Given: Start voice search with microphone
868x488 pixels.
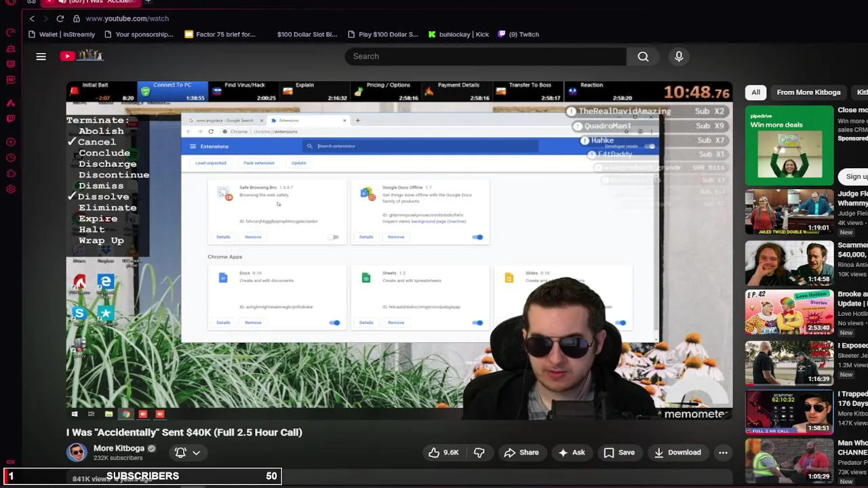Looking at the screenshot, I should coord(679,56).
